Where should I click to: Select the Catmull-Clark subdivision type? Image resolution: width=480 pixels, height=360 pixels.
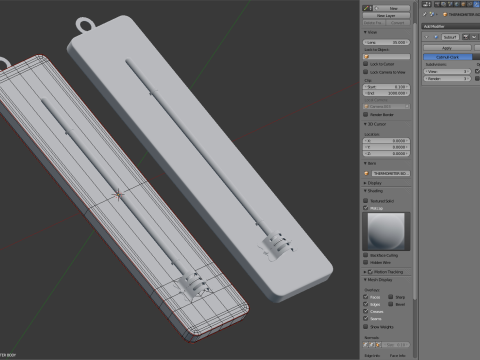[448, 57]
